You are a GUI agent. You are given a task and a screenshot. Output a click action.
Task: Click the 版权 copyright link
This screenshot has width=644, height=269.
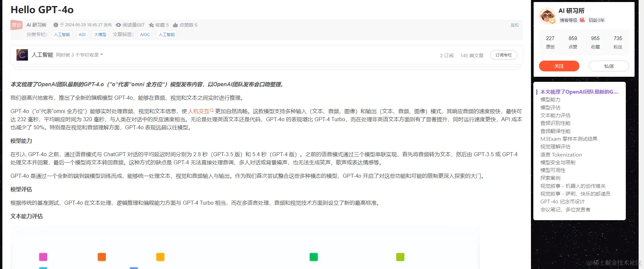click(515, 25)
